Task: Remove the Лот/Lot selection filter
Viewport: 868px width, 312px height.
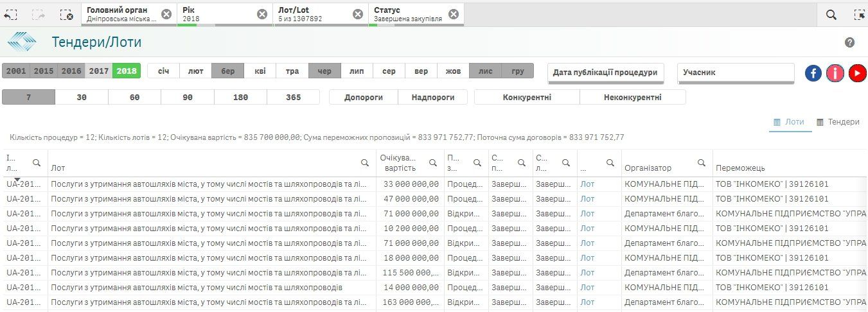Action: tap(357, 15)
